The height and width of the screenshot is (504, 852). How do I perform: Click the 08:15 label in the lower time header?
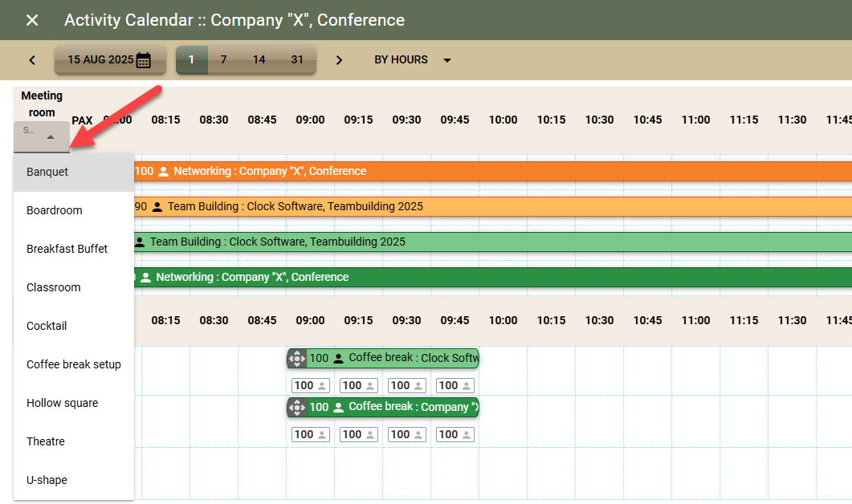165,320
